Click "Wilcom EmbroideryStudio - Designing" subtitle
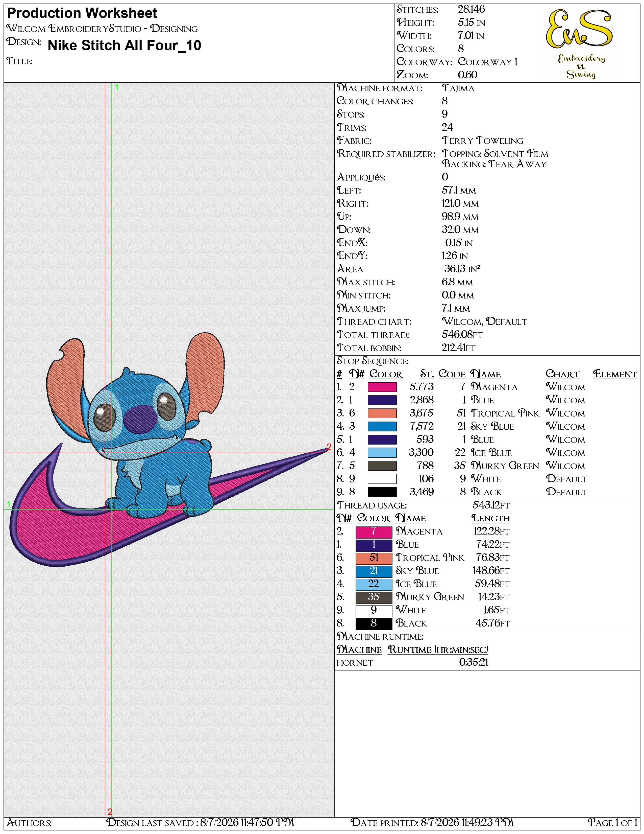The width and height of the screenshot is (644, 834). (x=102, y=29)
